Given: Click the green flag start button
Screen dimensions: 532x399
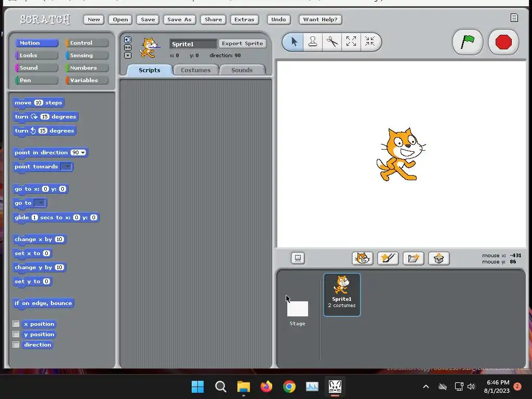Looking at the screenshot, I should coord(468,42).
